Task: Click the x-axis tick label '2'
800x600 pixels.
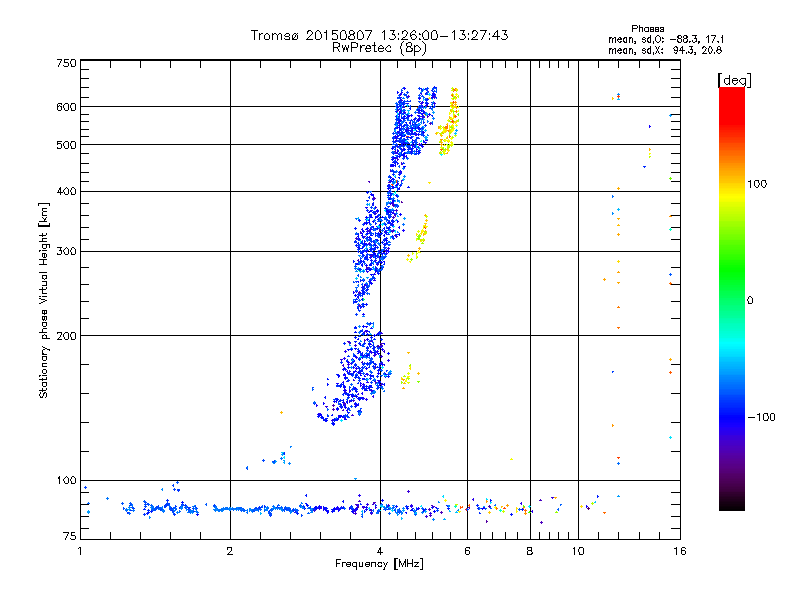Action: [230, 551]
